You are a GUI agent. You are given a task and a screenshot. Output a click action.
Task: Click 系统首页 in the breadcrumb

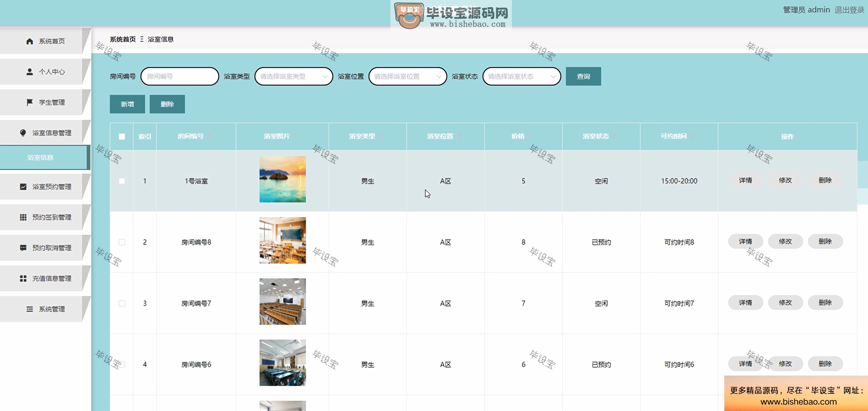pyautogui.click(x=123, y=39)
